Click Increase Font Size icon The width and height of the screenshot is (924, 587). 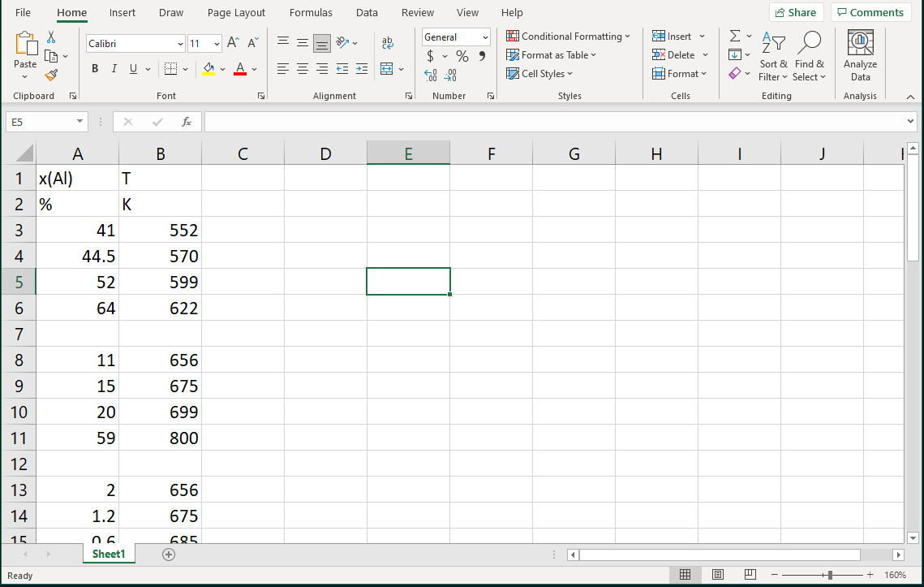coord(233,43)
